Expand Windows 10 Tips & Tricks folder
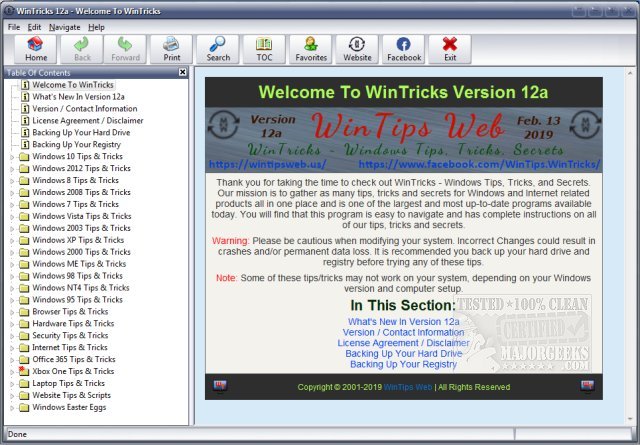Screen dimensions: 640x445 click(12, 157)
